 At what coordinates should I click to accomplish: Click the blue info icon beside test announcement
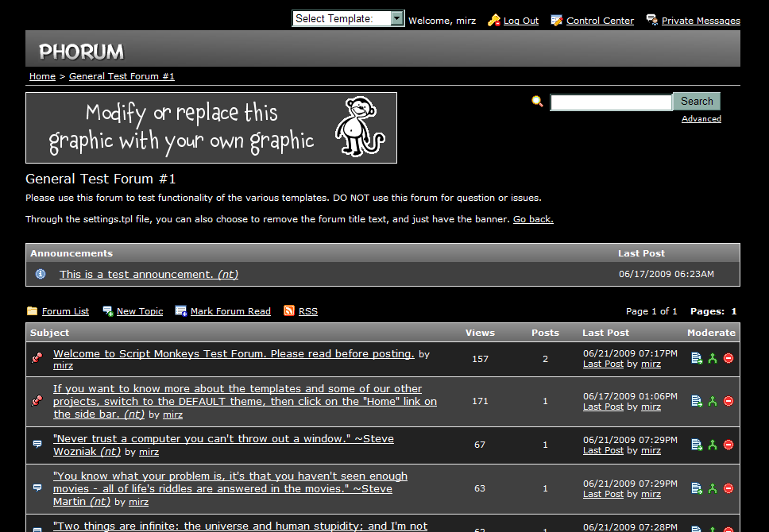(41, 274)
